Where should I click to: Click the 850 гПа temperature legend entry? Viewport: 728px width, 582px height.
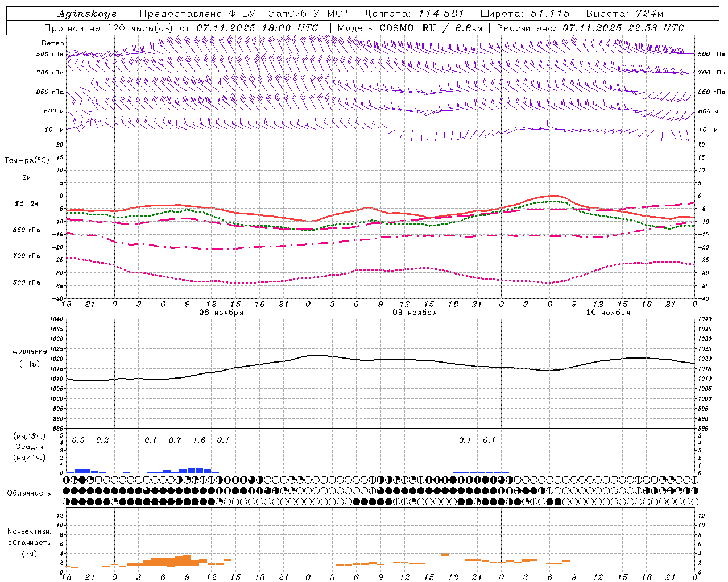(x=26, y=230)
